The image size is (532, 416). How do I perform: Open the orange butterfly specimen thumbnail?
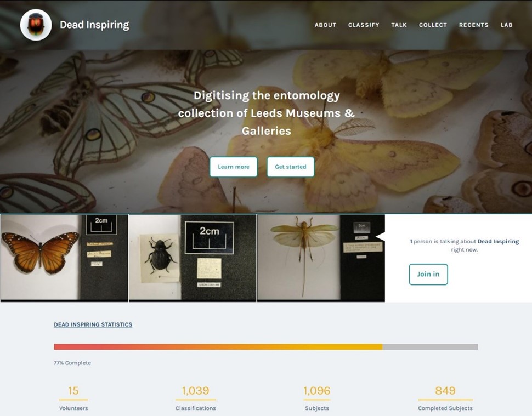[x=64, y=258]
